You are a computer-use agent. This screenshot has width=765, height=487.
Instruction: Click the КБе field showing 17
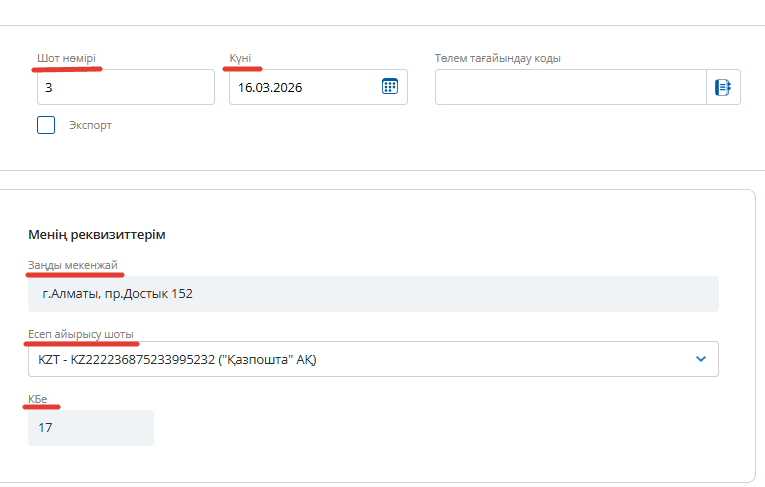click(x=91, y=428)
